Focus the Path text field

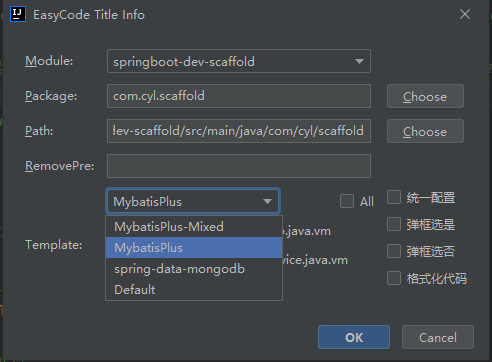click(x=239, y=131)
